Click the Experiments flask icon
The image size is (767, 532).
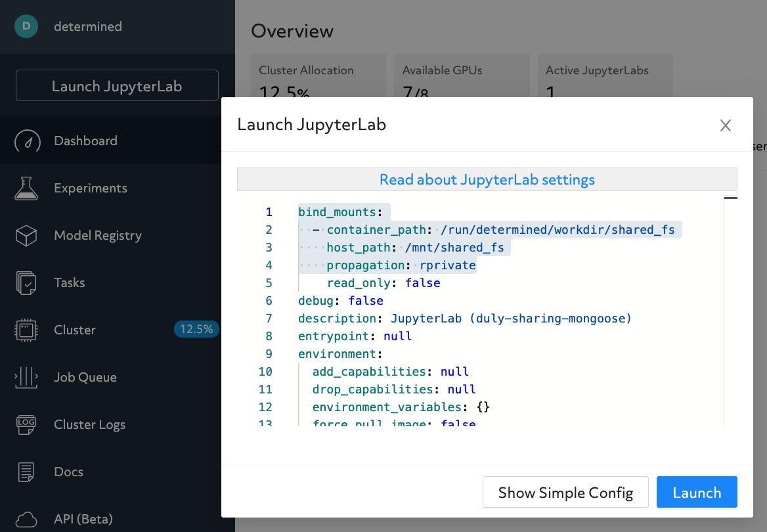tap(26, 188)
